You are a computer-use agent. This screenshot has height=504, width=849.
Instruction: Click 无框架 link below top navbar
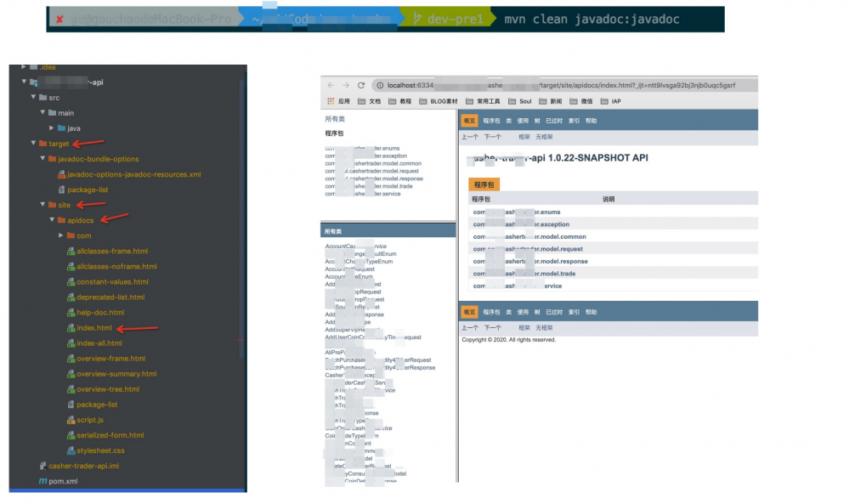[544, 137]
